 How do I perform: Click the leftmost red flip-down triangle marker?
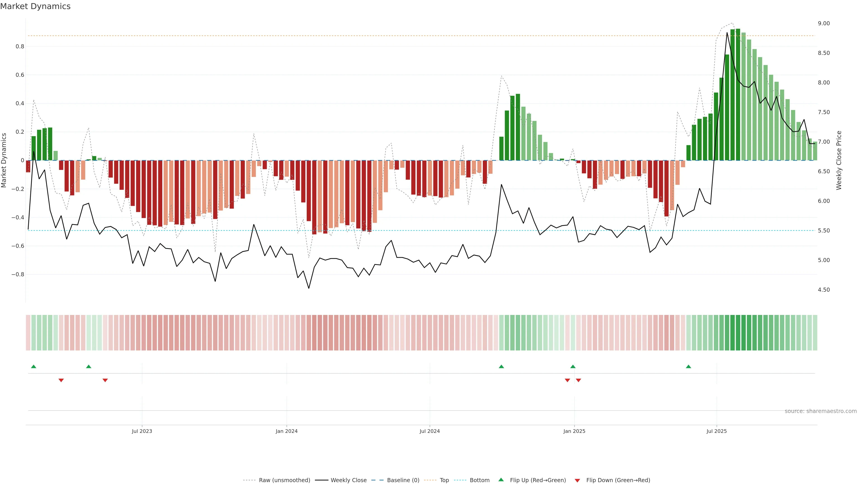61,380
